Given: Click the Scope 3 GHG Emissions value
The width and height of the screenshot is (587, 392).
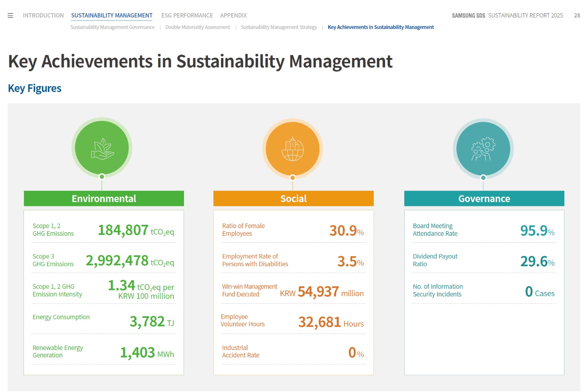Looking at the screenshot, I should [x=117, y=261].
